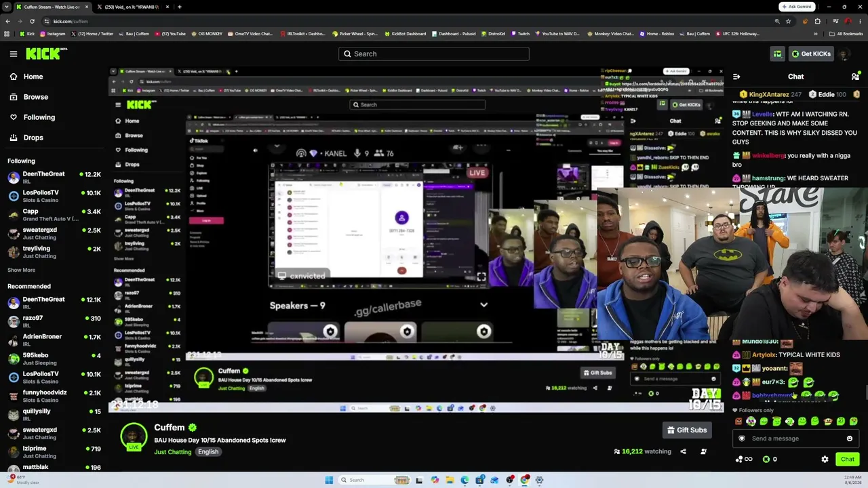
Task: Open File Explorer from the taskbar
Action: (450, 480)
